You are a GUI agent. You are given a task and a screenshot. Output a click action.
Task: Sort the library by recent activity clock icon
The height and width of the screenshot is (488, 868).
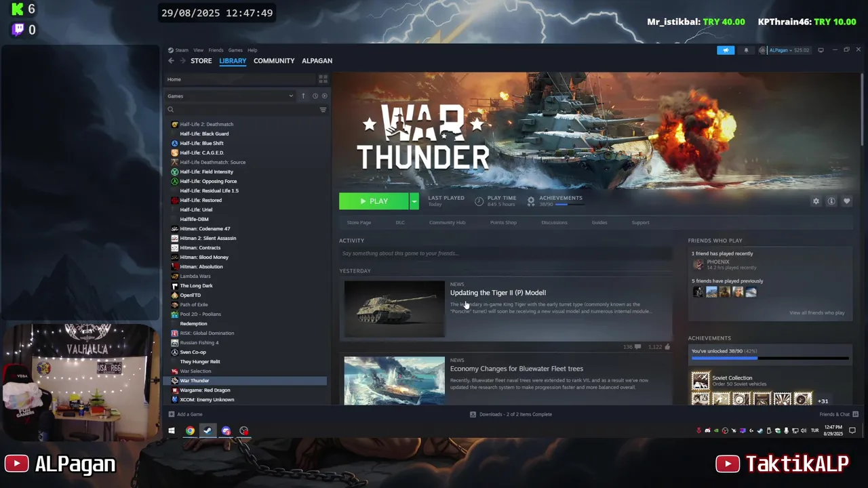tap(315, 96)
